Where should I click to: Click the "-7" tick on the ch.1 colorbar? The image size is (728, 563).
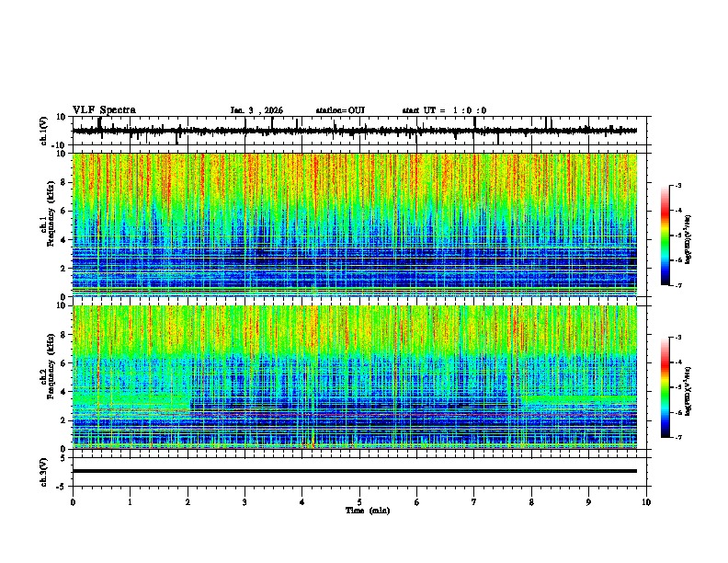pos(677,285)
